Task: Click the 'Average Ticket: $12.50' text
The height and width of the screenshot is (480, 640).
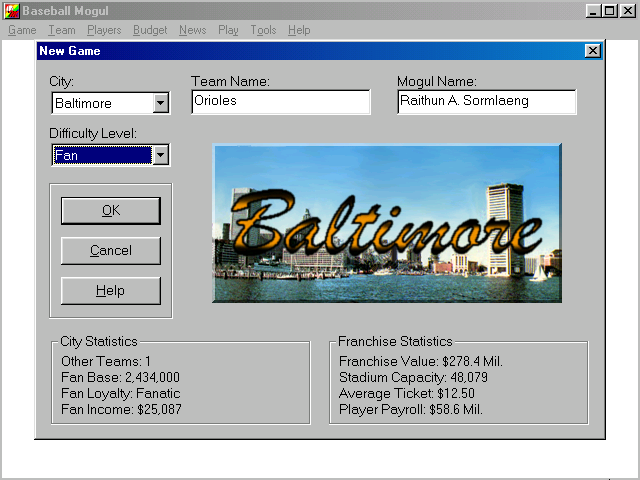Action: (x=407, y=393)
